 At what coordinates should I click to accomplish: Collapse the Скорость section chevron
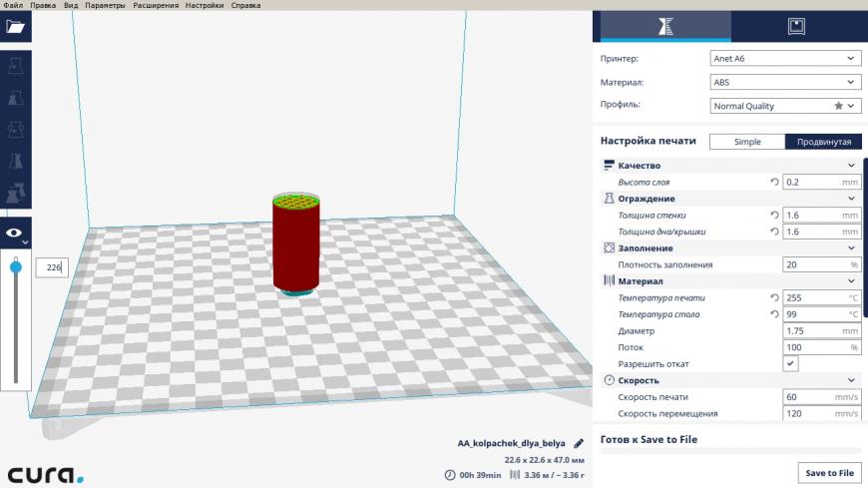pyautogui.click(x=851, y=380)
